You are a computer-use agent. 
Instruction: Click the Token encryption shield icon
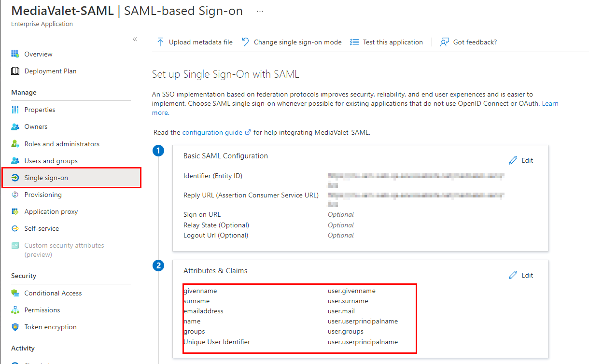15,327
